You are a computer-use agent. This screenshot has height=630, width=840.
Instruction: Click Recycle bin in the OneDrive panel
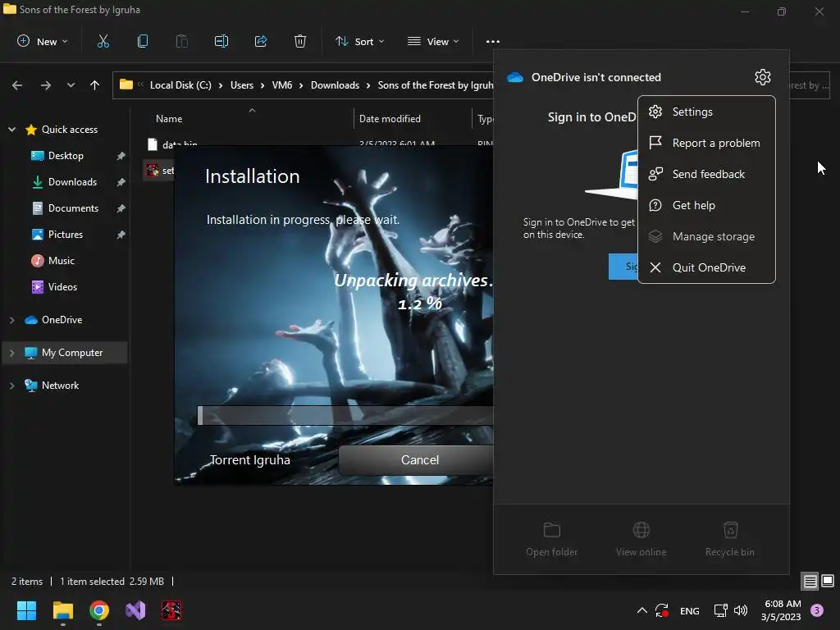pyautogui.click(x=729, y=539)
